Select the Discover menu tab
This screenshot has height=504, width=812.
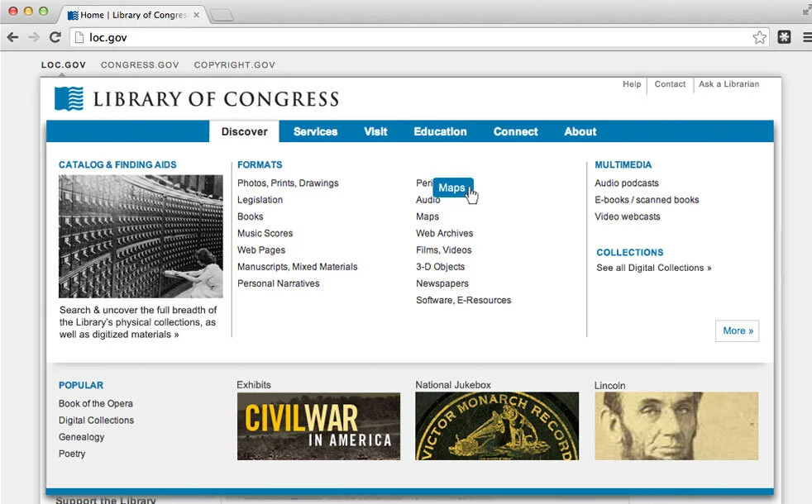point(245,131)
